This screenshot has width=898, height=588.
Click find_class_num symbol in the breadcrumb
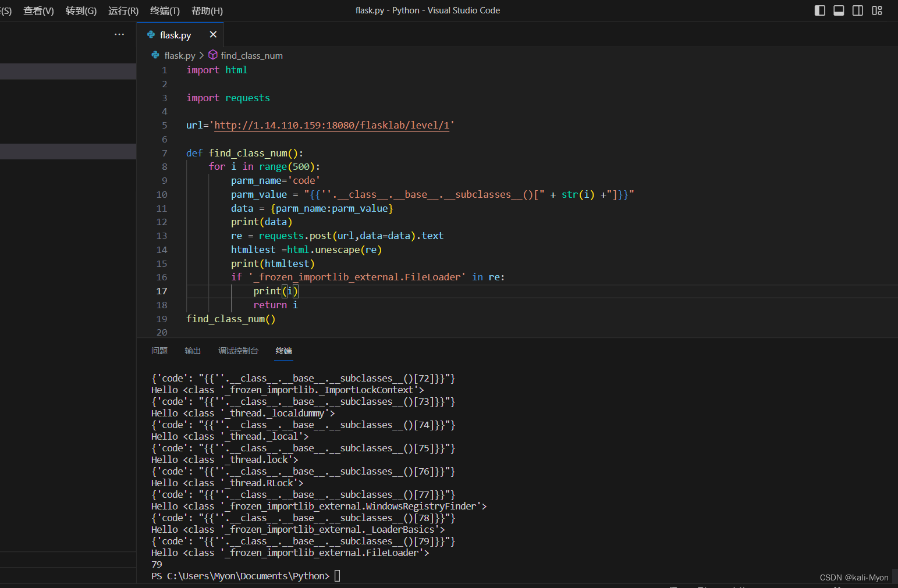[251, 55]
